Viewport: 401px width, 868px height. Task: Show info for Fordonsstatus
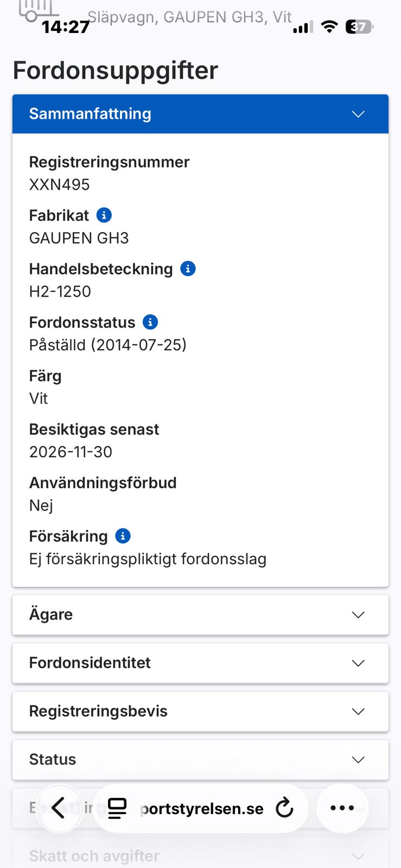[x=150, y=322]
